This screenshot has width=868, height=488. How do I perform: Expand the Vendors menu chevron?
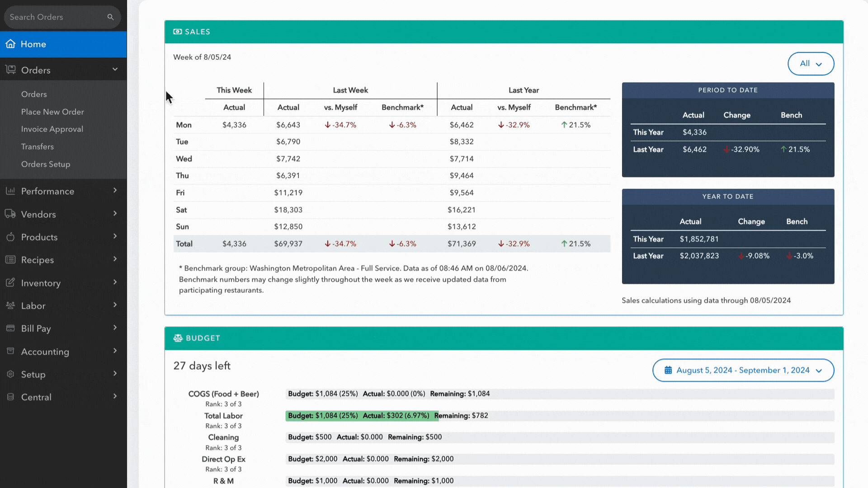(x=115, y=213)
